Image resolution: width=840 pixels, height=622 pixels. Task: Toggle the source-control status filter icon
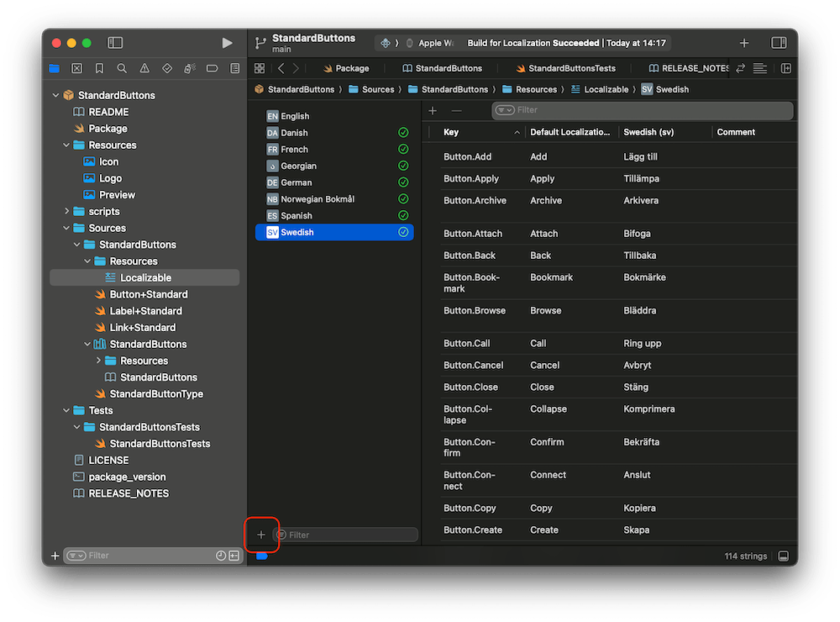(234, 556)
